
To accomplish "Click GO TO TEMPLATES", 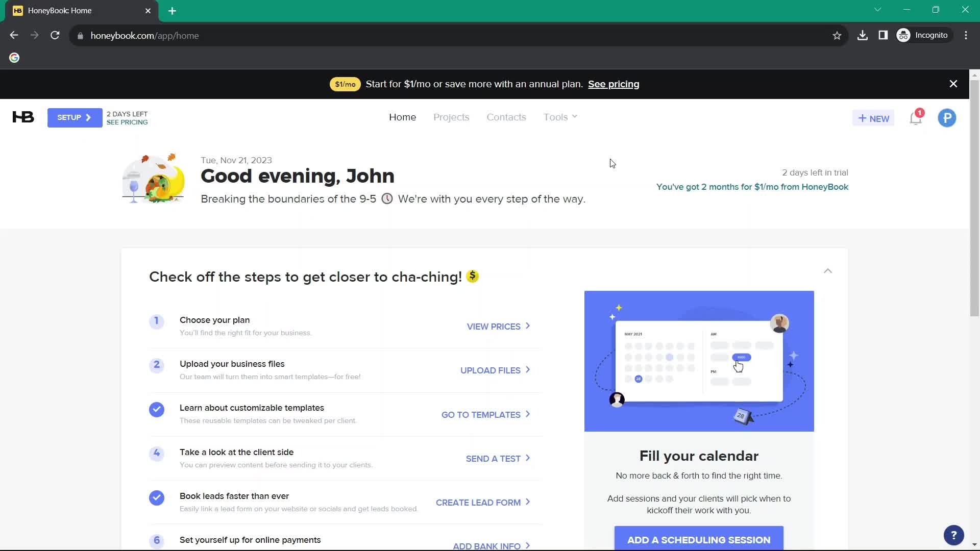I will coord(485,414).
